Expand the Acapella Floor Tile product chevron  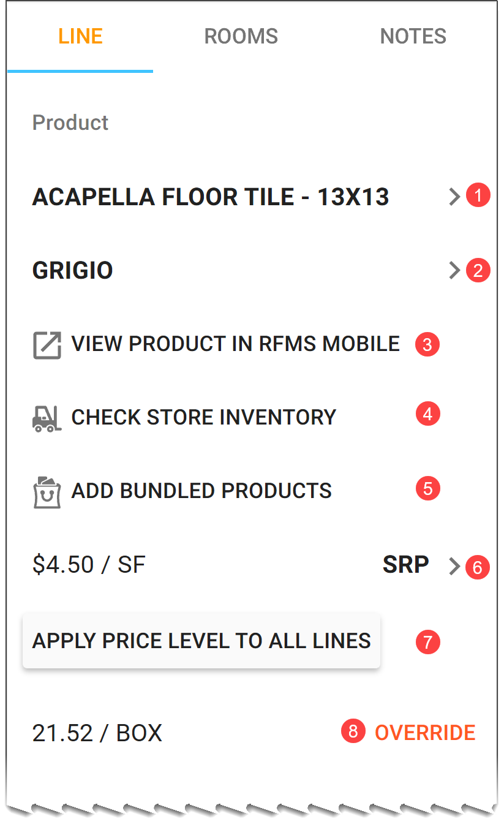tap(454, 197)
